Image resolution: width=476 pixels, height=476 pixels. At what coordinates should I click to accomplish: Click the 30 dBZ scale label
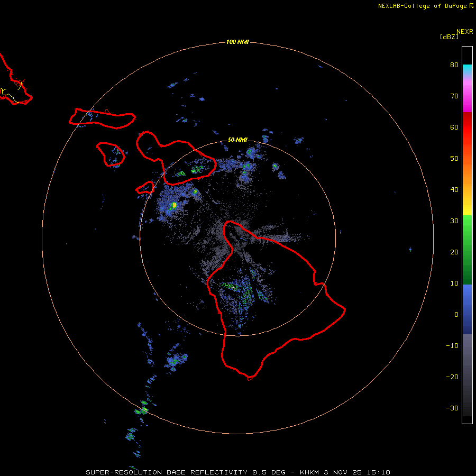pyautogui.click(x=454, y=221)
